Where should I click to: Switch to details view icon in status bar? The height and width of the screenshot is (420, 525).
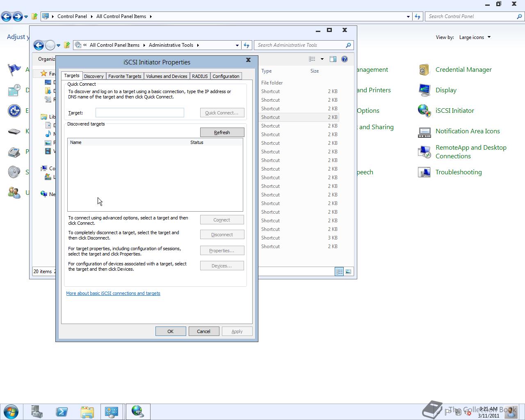(339, 272)
